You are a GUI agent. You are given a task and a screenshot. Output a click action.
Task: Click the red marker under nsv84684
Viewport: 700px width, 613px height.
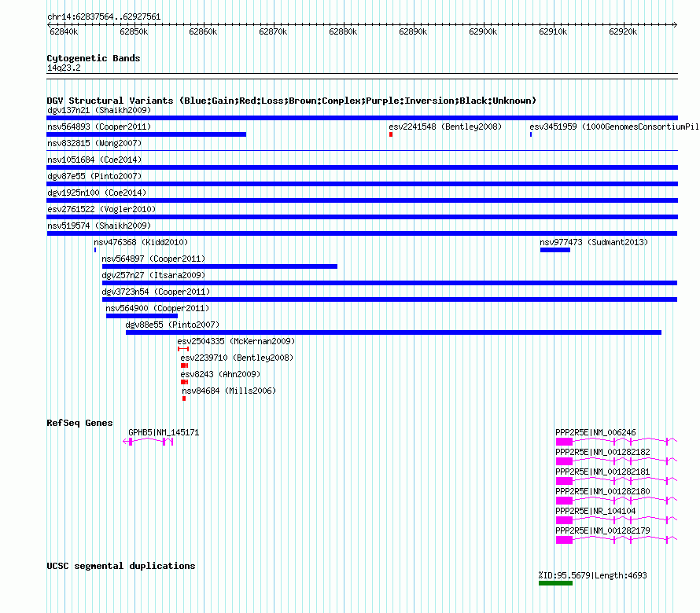click(184, 398)
